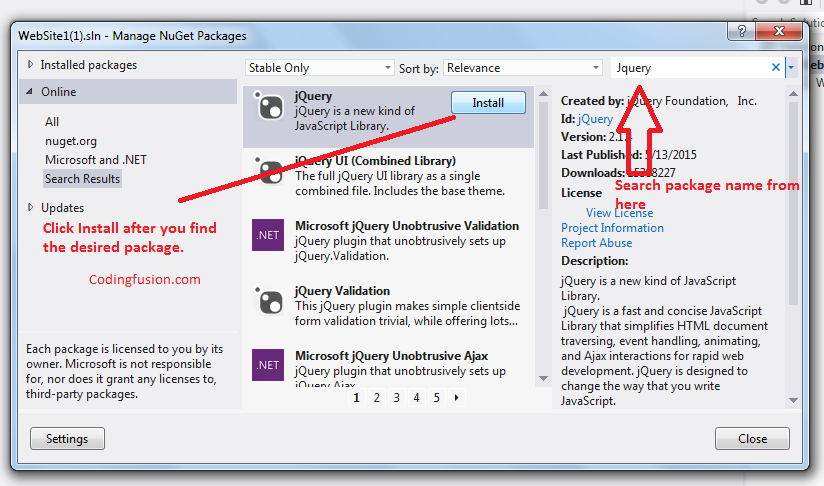Image resolution: width=824 pixels, height=486 pixels.
Task: Go to page 3 of results
Action: click(396, 398)
